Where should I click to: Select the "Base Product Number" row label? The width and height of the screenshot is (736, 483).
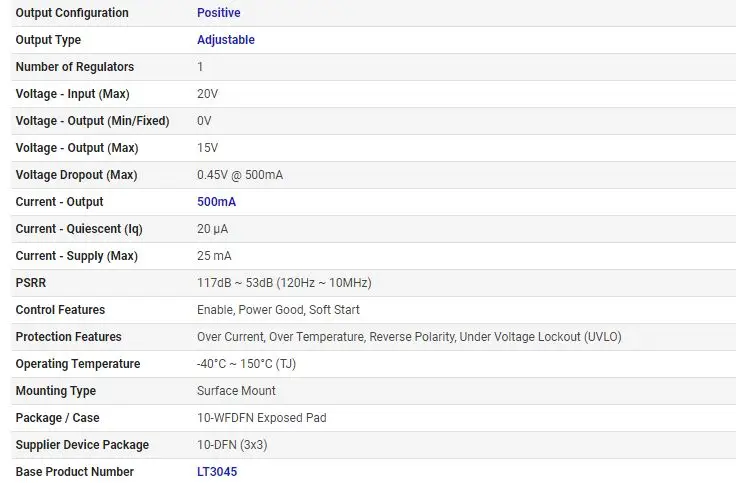[x=75, y=472]
